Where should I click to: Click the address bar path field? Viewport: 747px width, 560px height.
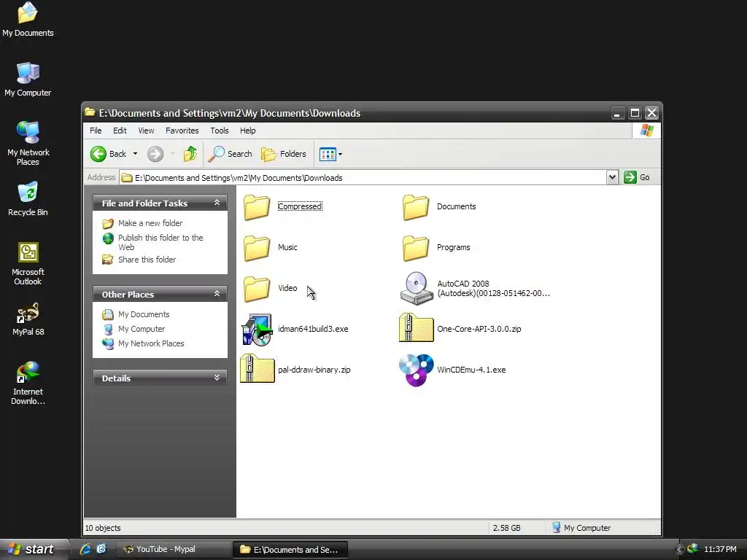pyautogui.click(x=363, y=178)
